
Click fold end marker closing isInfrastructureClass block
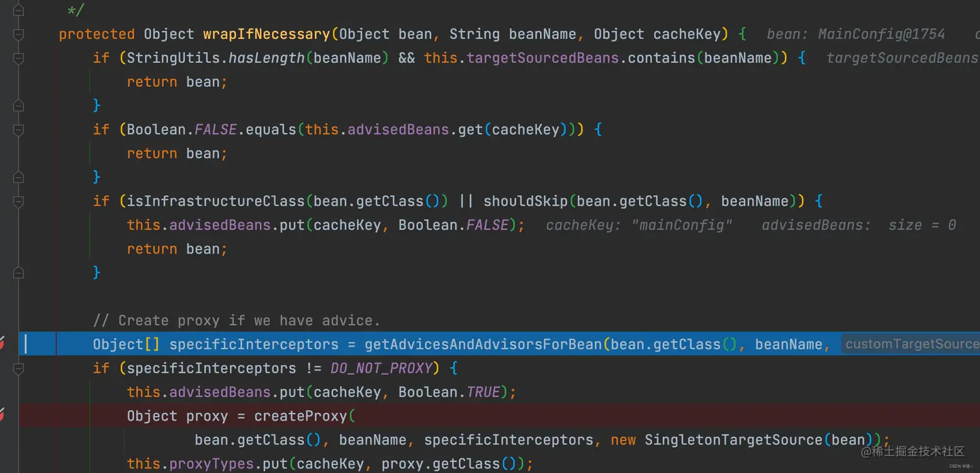coord(18,273)
